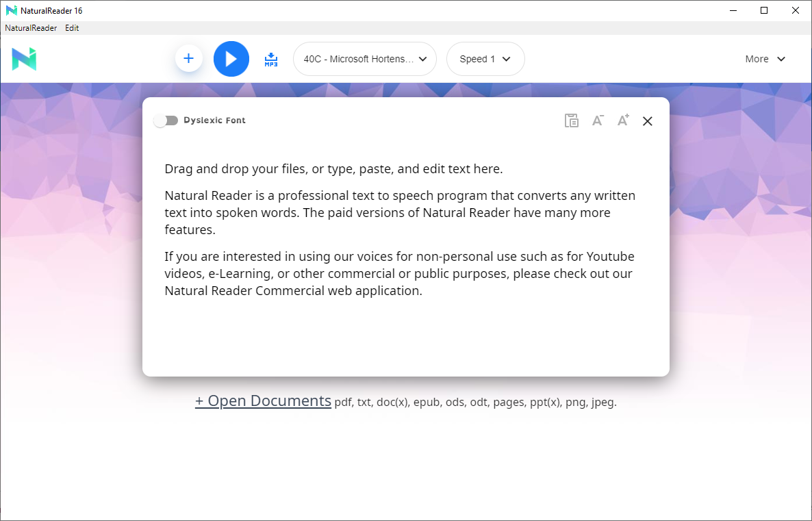812x521 pixels.
Task: Minimize the NaturalReader window
Action: [x=733, y=10]
